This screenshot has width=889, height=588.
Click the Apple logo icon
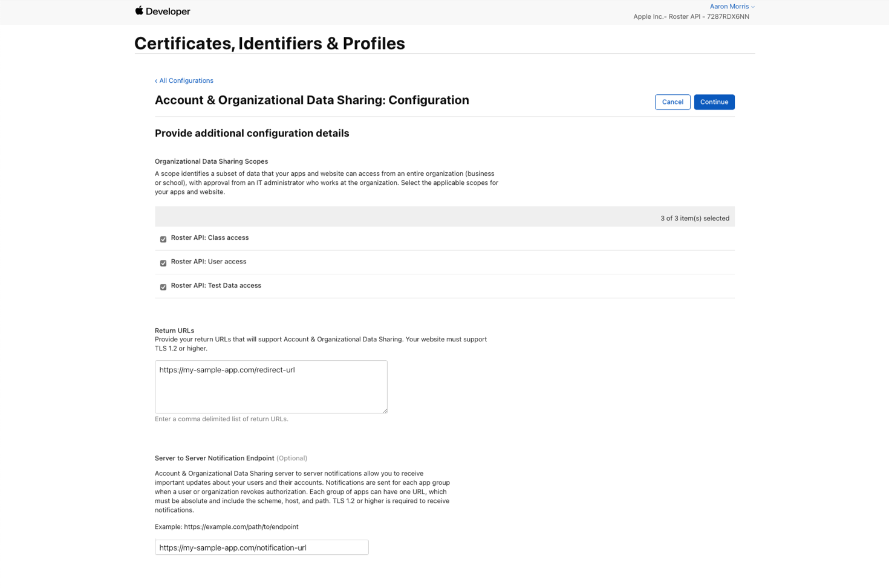[x=139, y=11]
